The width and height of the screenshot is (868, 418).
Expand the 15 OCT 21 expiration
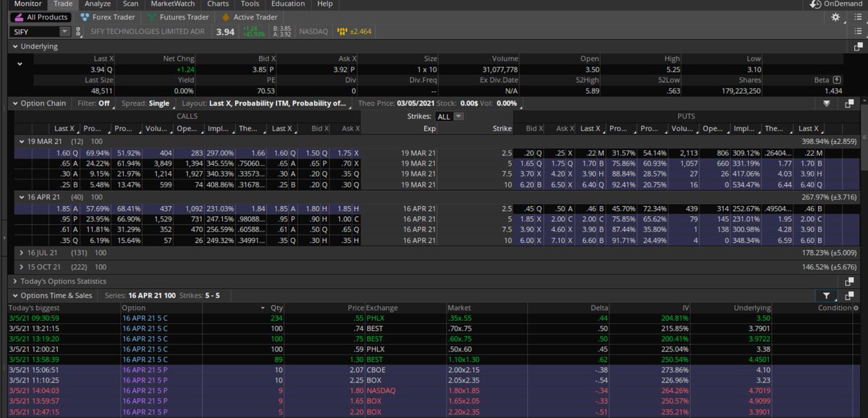pos(22,267)
